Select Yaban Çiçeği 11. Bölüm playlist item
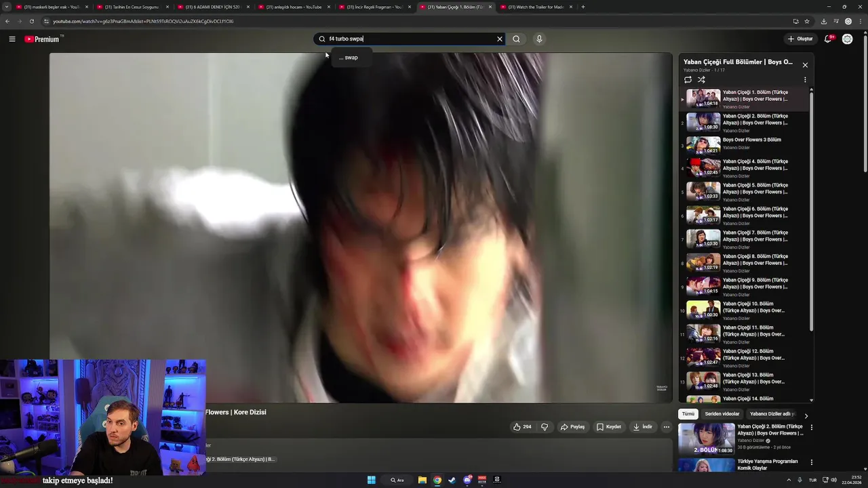868x488 pixels. tap(744, 333)
